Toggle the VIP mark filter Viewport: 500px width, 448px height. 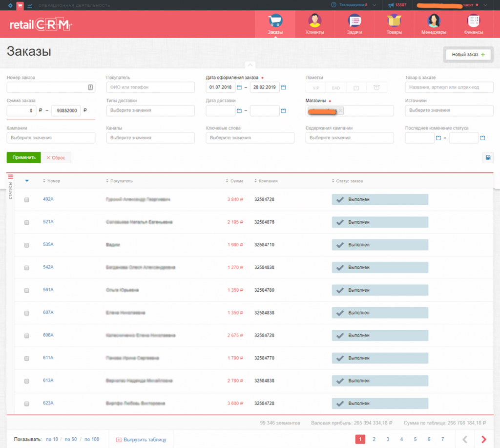(316, 88)
